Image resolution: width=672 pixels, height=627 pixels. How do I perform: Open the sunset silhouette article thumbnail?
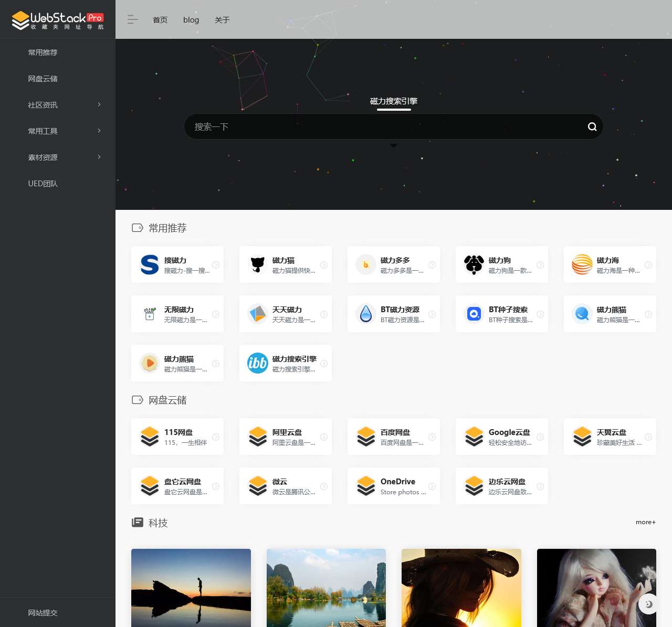coord(191,588)
